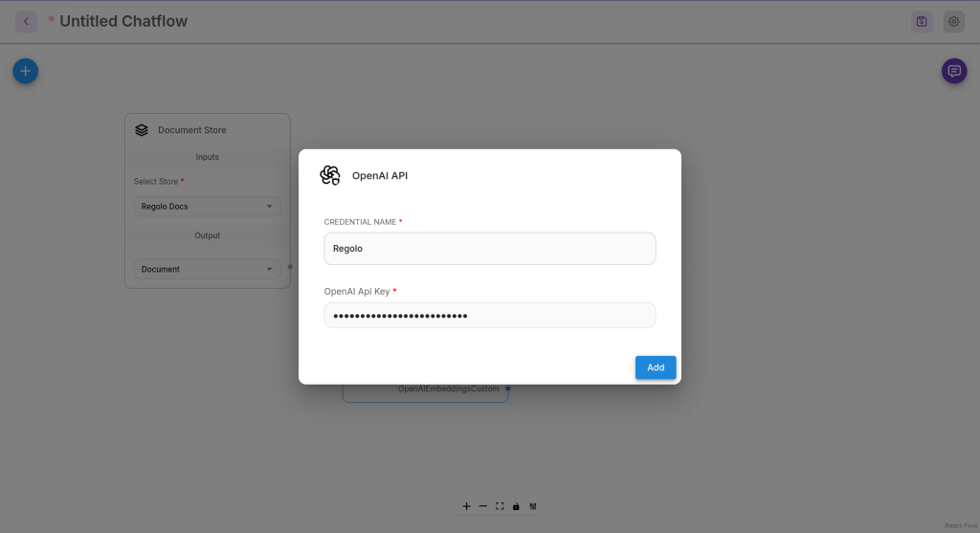Click the blue plus add-nodes button
Viewport: 980px width, 533px height.
pos(26,71)
